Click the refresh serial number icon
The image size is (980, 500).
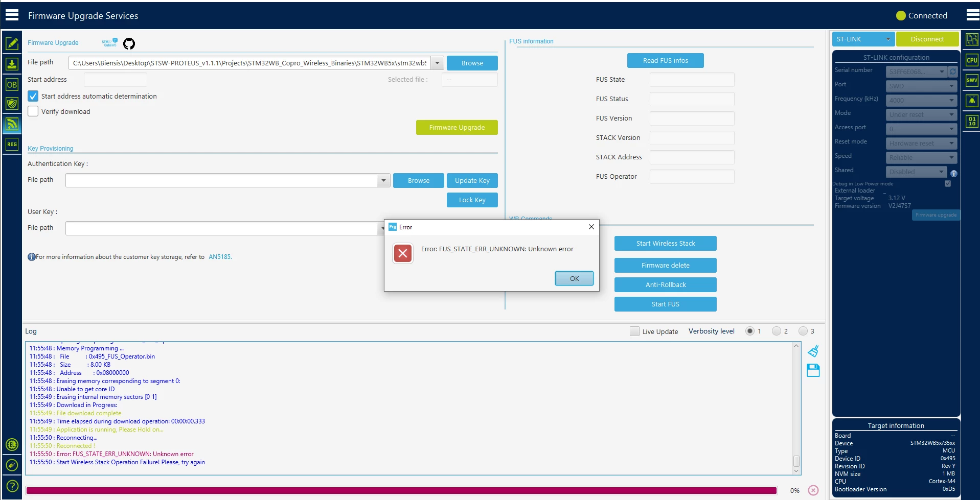(x=953, y=72)
